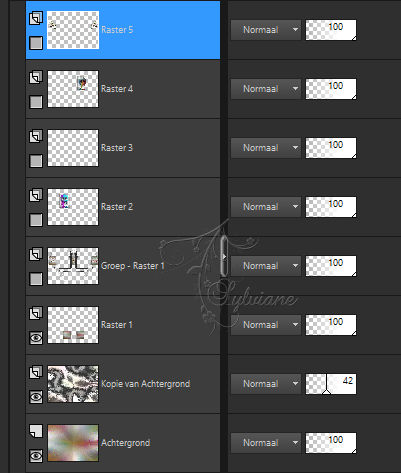The width and height of the screenshot is (401, 473).
Task: Click the layer type icon beside Raster 3
Action: tap(36, 136)
